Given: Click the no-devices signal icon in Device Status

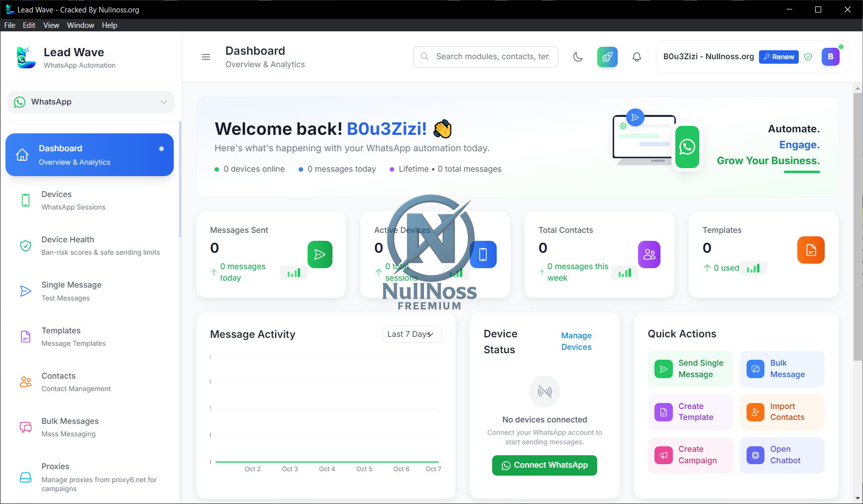Looking at the screenshot, I should (544, 392).
